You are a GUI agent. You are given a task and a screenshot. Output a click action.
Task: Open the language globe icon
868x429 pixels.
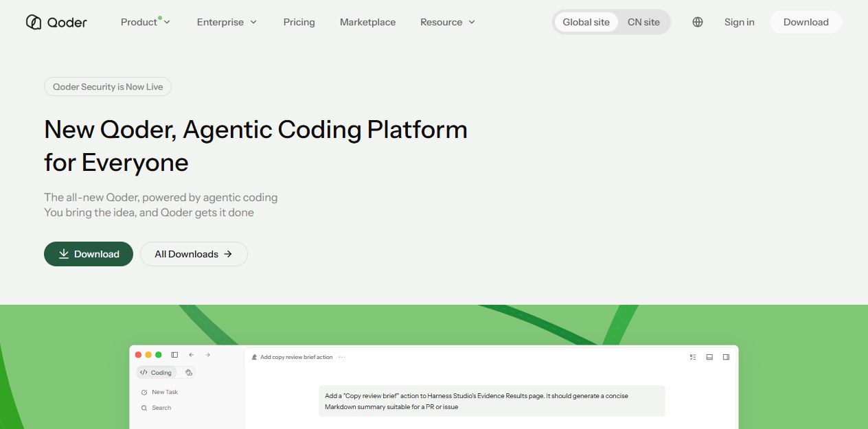(x=698, y=22)
